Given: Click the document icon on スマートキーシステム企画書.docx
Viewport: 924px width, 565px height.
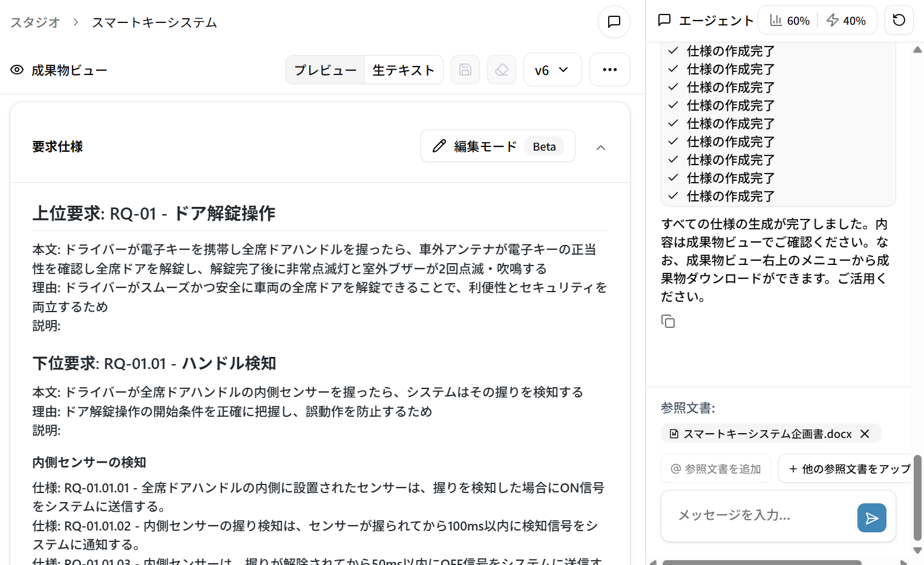Looking at the screenshot, I should coord(673,433).
